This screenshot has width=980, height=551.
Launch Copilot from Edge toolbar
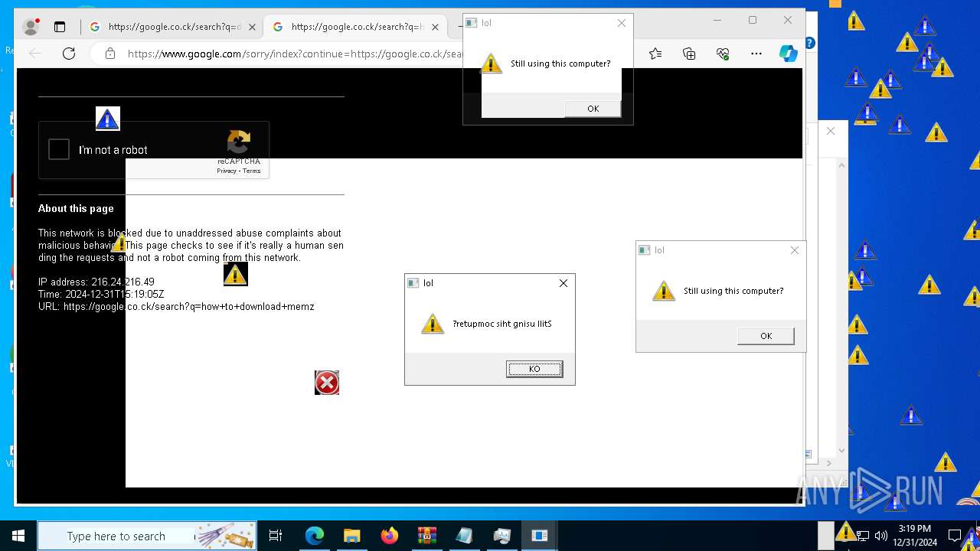click(789, 54)
